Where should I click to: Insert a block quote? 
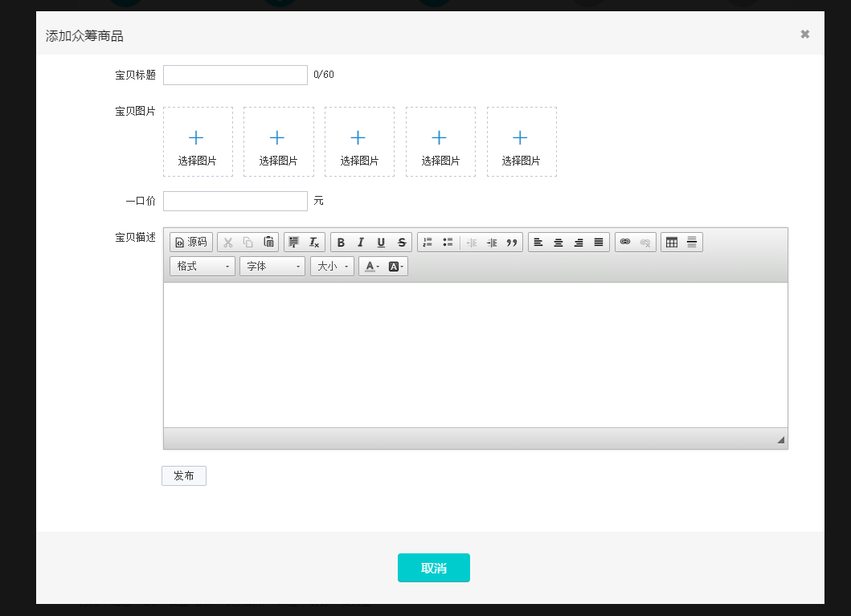(512, 243)
